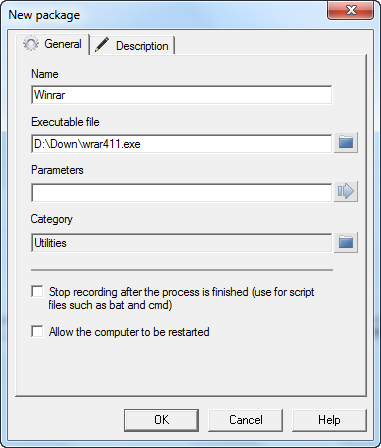Click the pencil icon on Description tab
381x448 pixels.
coord(102,45)
